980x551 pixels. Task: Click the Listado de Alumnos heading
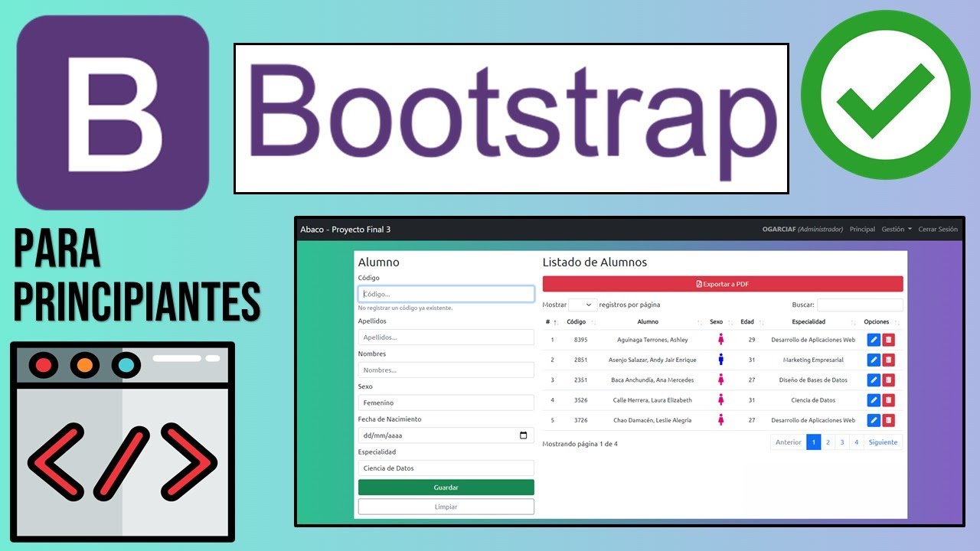(x=595, y=262)
